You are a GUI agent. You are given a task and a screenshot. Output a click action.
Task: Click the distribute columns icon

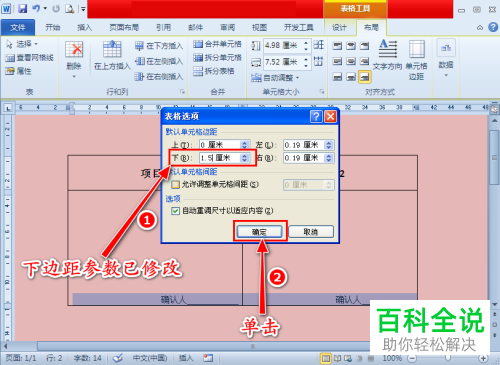click(x=319, y=61)
